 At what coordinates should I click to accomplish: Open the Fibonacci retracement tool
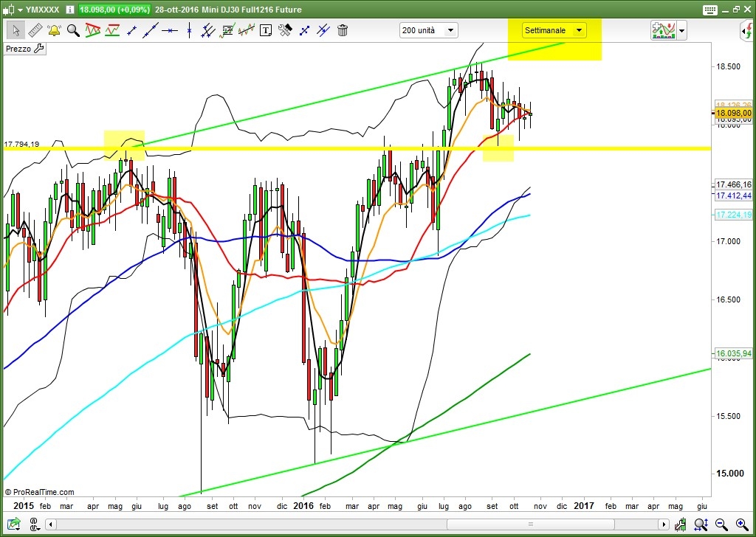click(x=227, y=30)
